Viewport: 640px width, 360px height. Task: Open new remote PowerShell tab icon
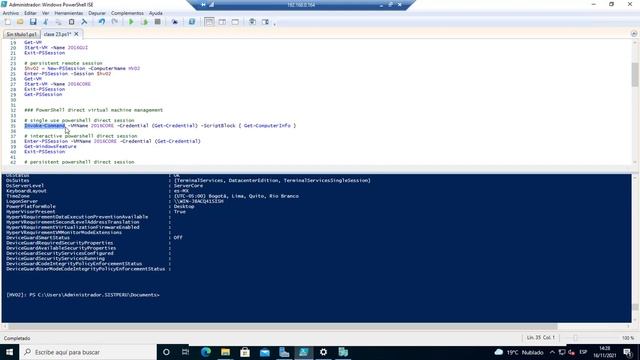[x=175, y=22]
